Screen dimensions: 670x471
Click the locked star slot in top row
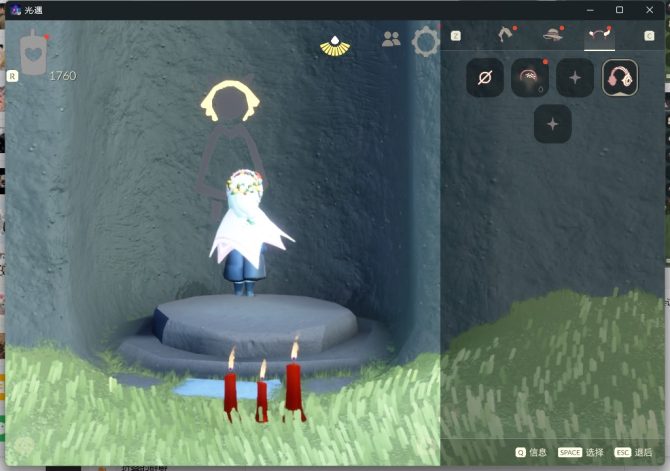(575, 78)
